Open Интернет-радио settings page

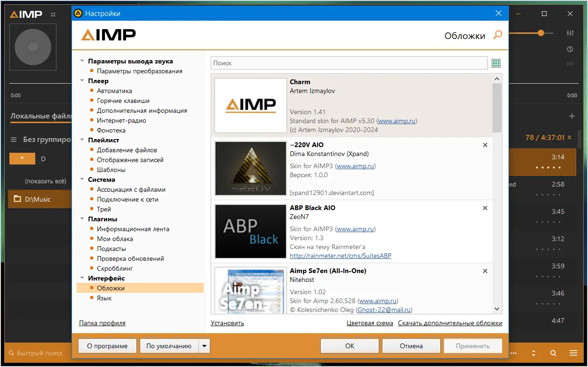coord(121,120)
